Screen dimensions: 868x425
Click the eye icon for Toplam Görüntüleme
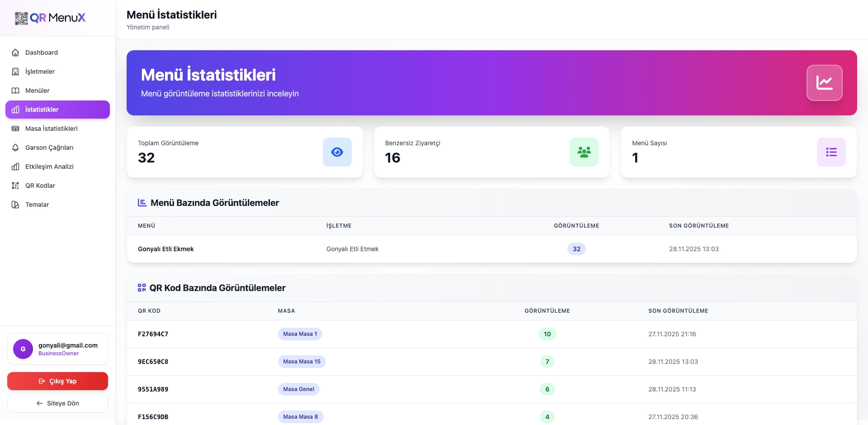(x=337, y=152)
